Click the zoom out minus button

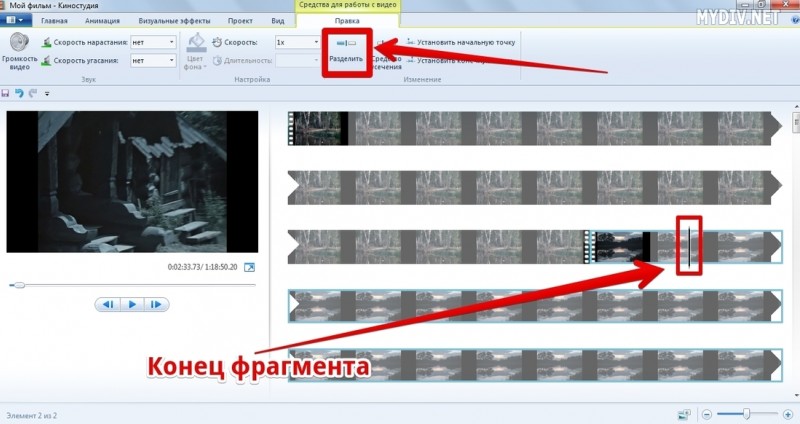coord(707,414)
